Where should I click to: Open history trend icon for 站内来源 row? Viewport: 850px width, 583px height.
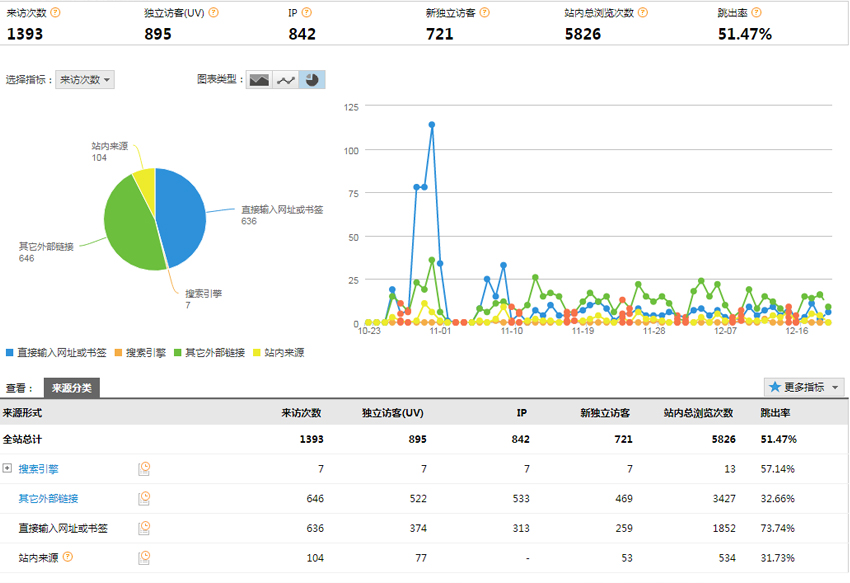click(x=144, y=557)
